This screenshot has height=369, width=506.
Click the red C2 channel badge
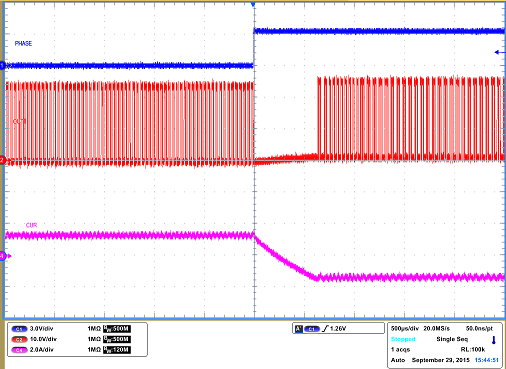(19, 340)
